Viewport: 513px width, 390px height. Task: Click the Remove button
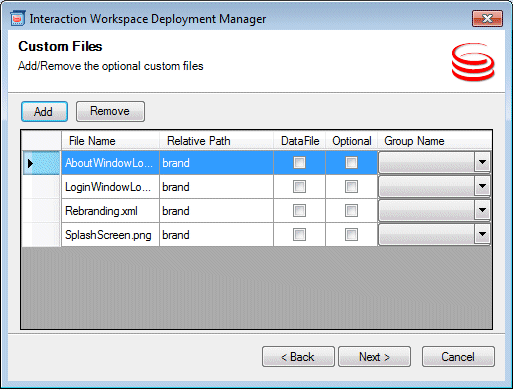click(x=110, y=111)
